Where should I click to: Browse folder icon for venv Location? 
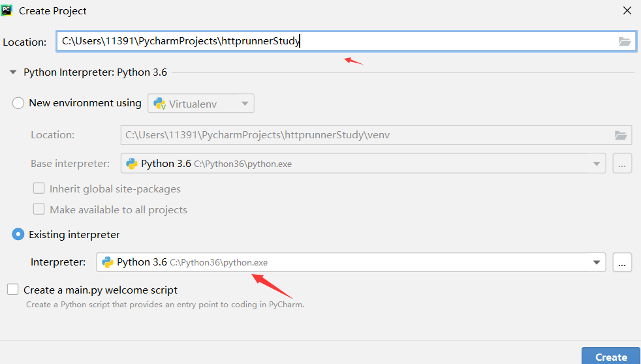click(621, 135)
